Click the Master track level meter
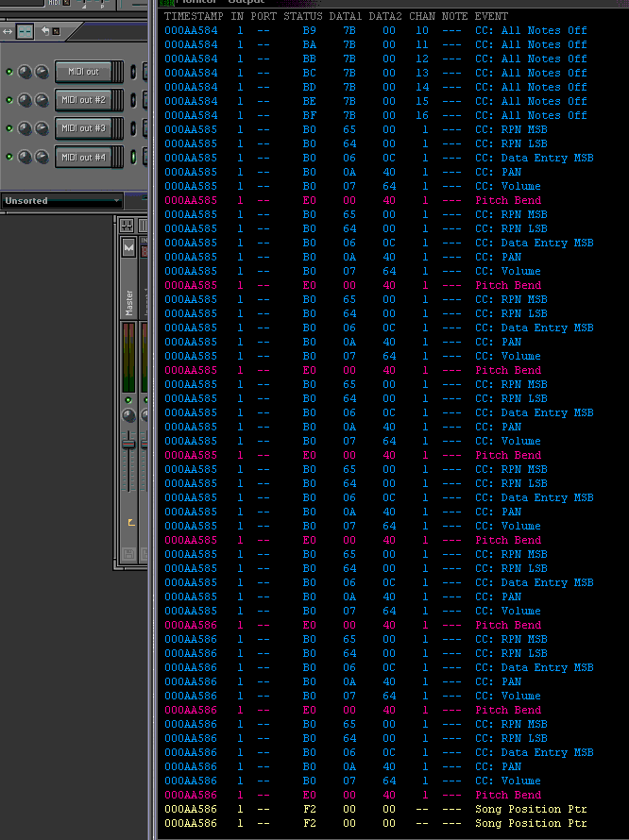 pos(128,358)
